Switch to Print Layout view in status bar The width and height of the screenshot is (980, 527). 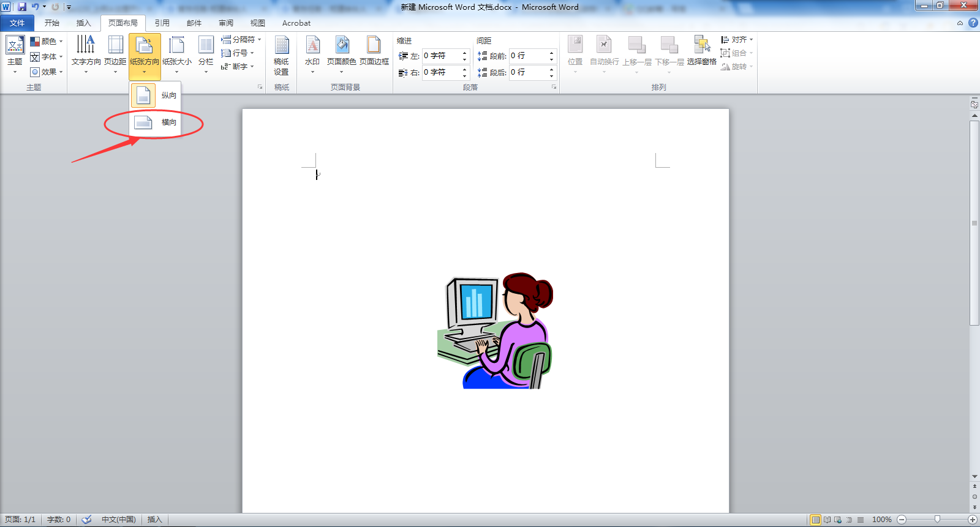coord(815,520)
